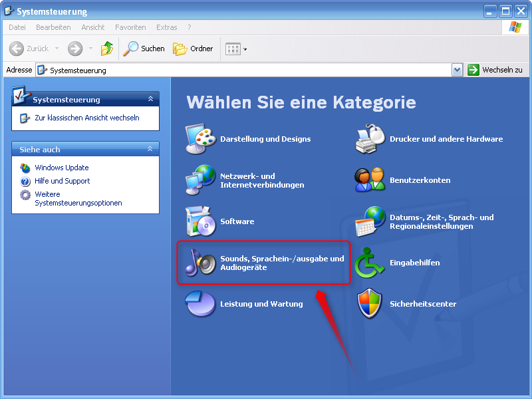532x399 pixels.
Task: Open the Benutzerkonten category label
Action: click(x=420, y=180)
